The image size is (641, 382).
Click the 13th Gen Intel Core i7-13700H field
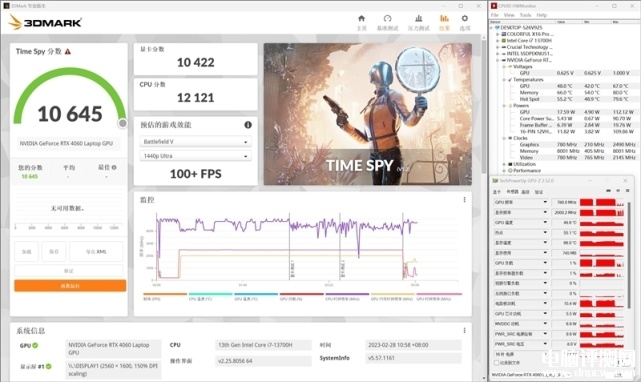pyautogui.click(x=263, y=345)
